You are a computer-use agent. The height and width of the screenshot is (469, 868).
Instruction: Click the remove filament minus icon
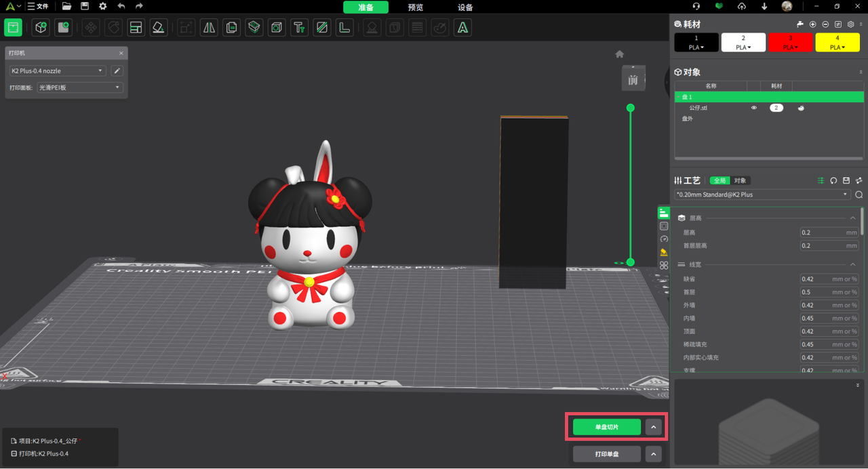click(x=825, y=24)
